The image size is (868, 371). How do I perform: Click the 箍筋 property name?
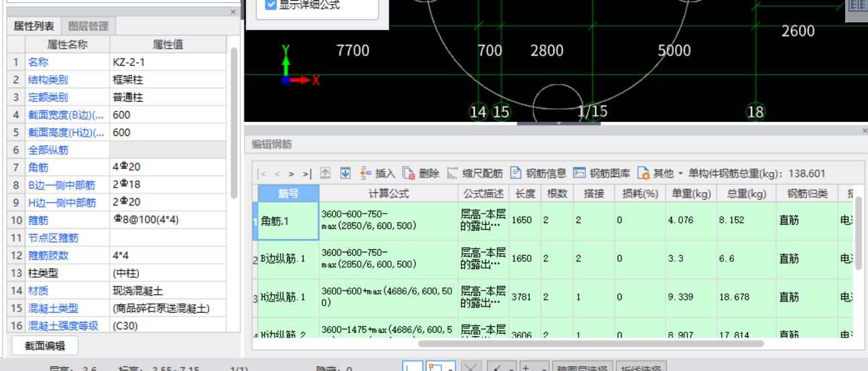pos(38,220)
